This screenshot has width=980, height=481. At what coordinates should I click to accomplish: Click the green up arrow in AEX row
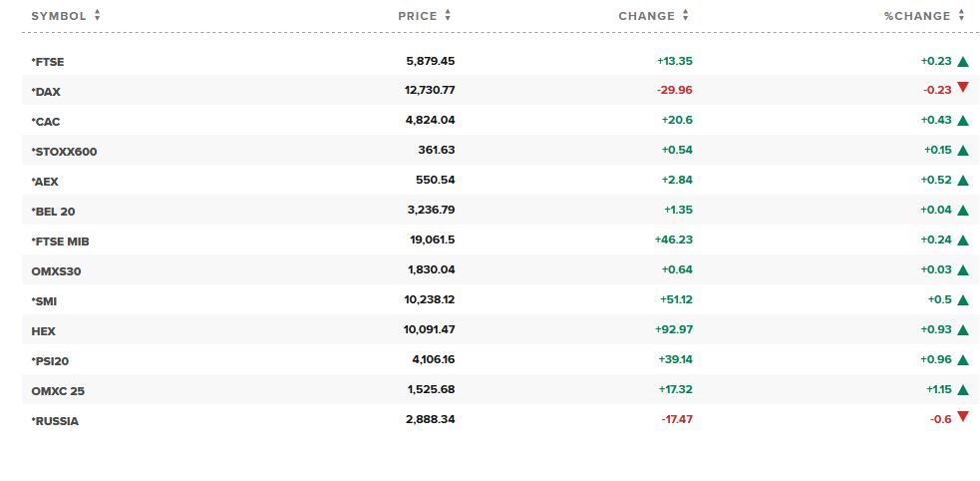pyautogui.click(x=962, y=181)
